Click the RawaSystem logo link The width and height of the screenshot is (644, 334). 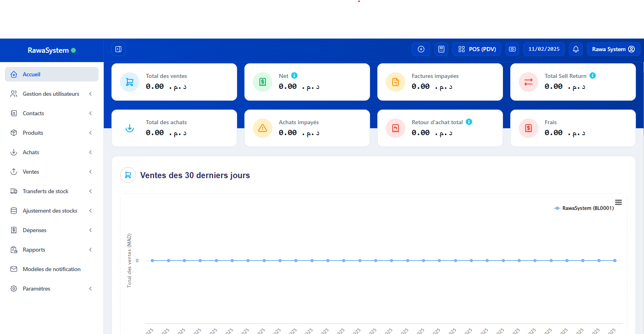click(48, 50)
